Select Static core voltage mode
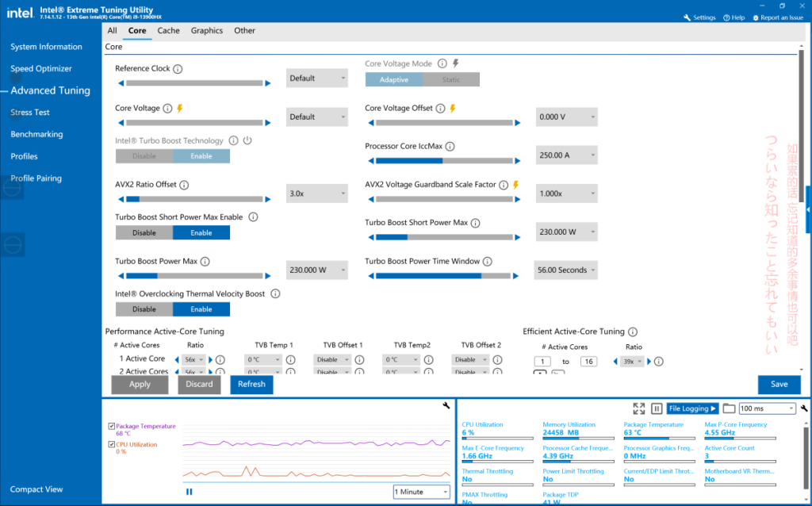Viewport: 812px width, 506px height. [x=451, y=80]
